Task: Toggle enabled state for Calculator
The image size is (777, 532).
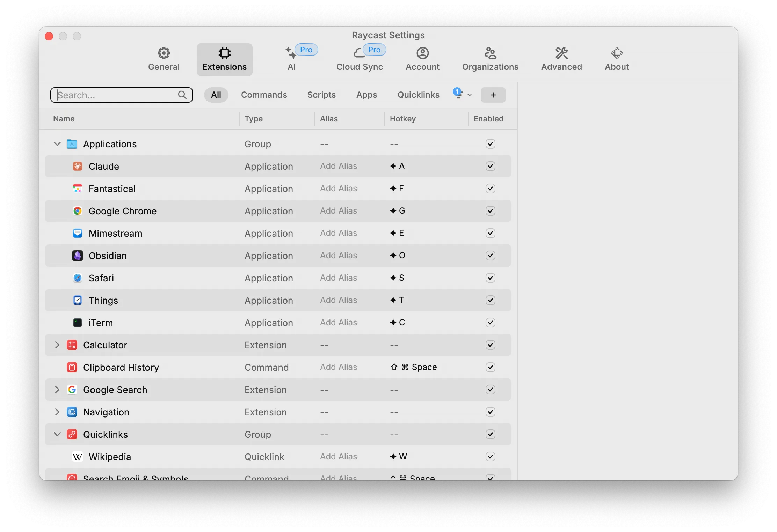Action: pyautogui.click(x=490, y=345)
